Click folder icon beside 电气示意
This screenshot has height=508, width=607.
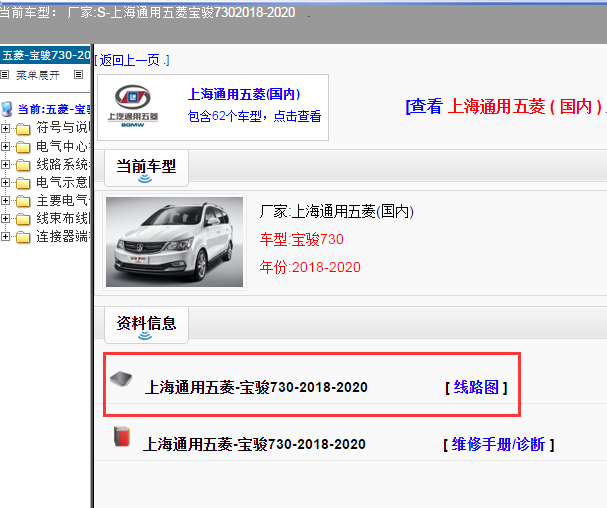click(x=23, y=183)
